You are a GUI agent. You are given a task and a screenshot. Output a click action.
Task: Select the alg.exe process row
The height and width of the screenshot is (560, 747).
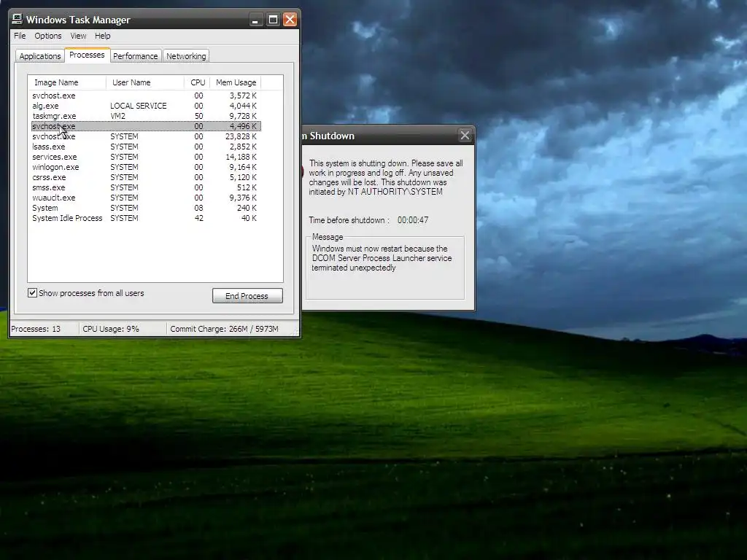point(146,106)
